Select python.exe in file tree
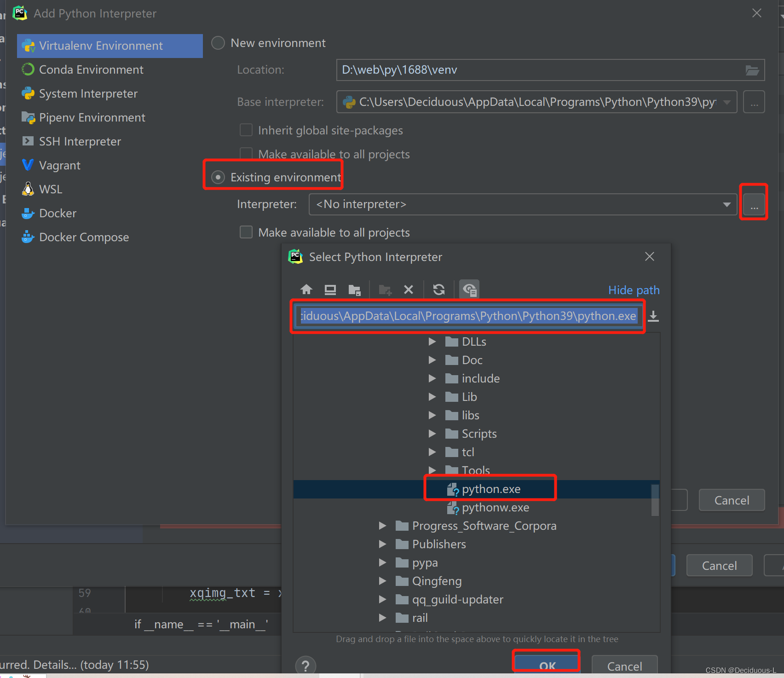The image size is (784, 678). (x=476, y=489)
